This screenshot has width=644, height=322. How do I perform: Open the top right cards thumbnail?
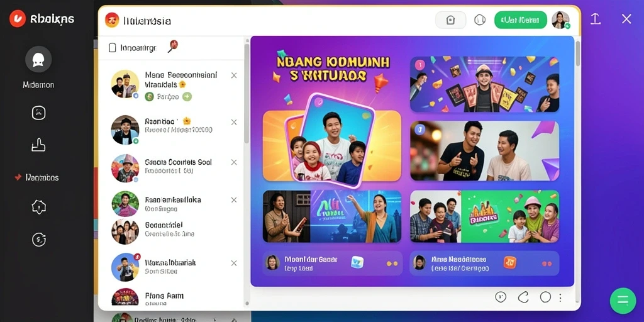point(484,85)
